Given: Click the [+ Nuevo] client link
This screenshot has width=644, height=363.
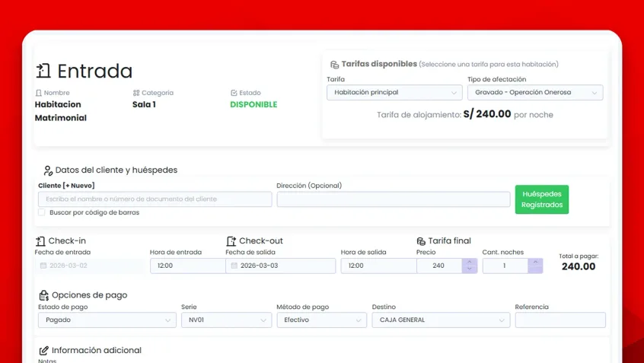Looking at the screenshot, I should coord(78,186).
